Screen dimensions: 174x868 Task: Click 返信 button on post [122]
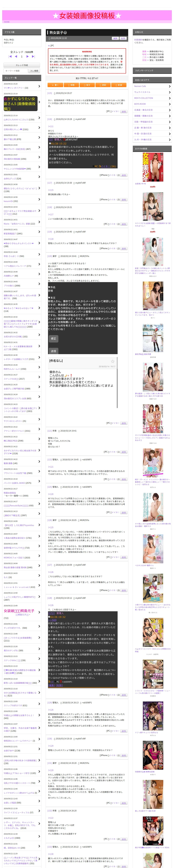[124, 479]
